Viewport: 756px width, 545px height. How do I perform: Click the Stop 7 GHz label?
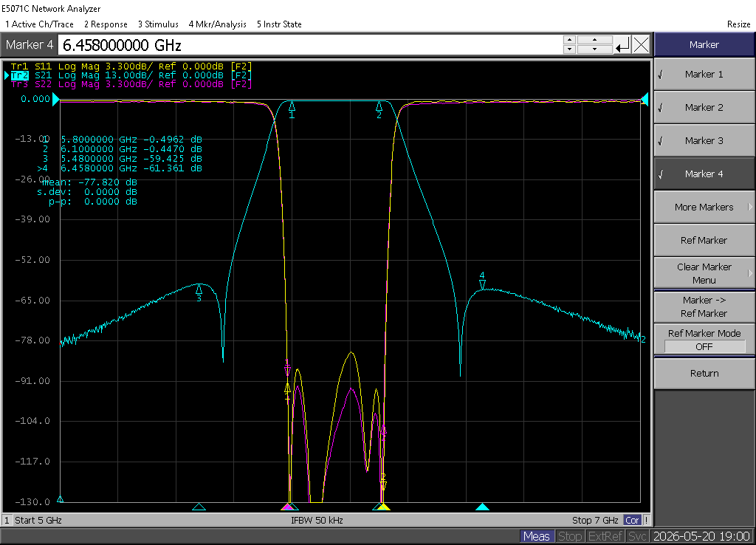[x=595, y=520]
